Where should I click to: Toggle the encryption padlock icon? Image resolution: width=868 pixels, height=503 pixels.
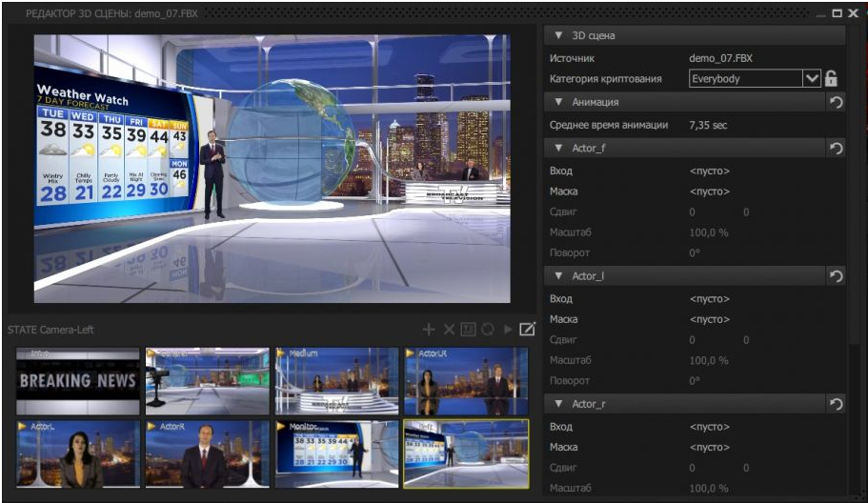click(831, 79)
